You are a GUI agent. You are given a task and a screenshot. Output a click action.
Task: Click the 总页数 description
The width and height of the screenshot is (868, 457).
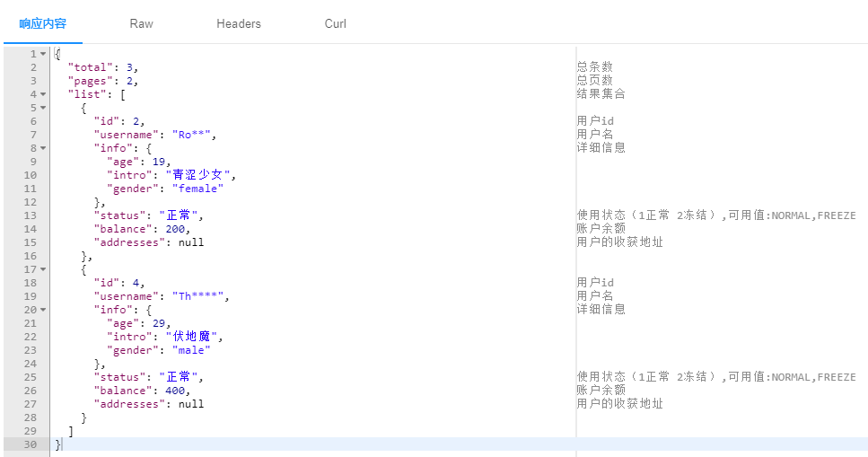click(595, 80)
